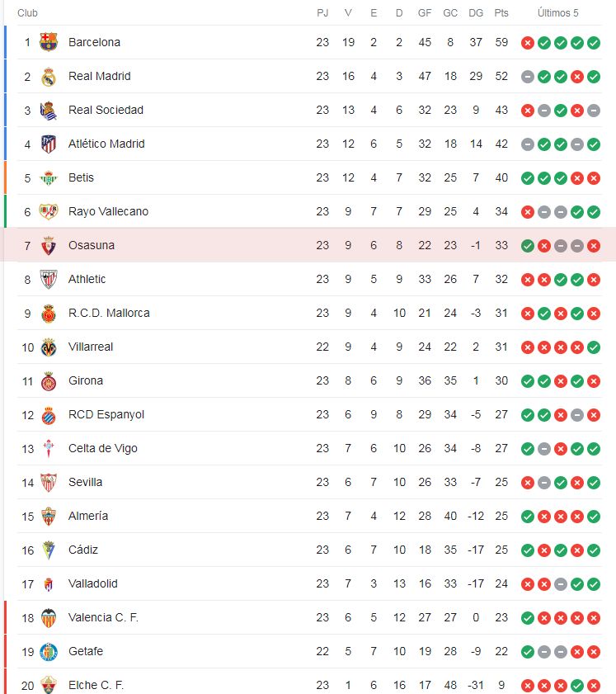This screenshot has width=616, height=694.
Task: Click the PJ column header
Action: point(322,13)
